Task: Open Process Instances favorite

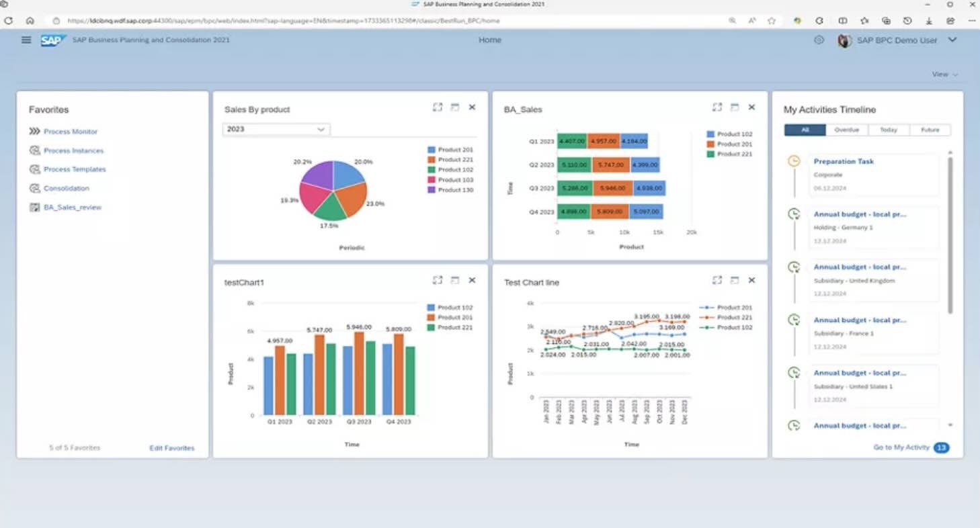Action: click(x=74, y=150)
